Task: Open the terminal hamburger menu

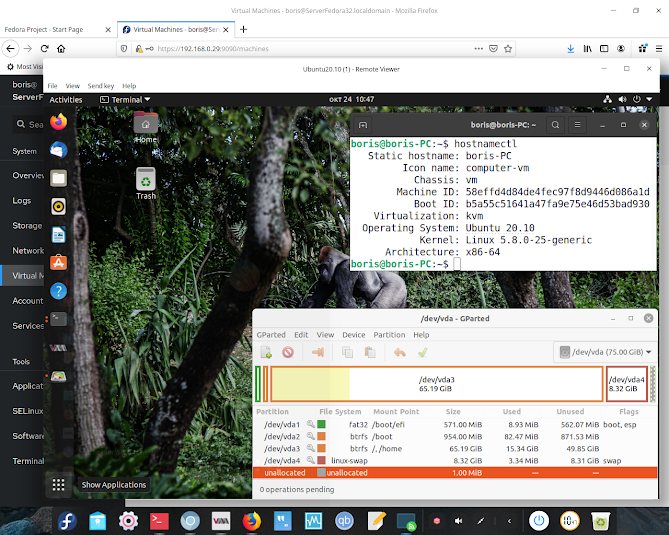Action: 577,125
